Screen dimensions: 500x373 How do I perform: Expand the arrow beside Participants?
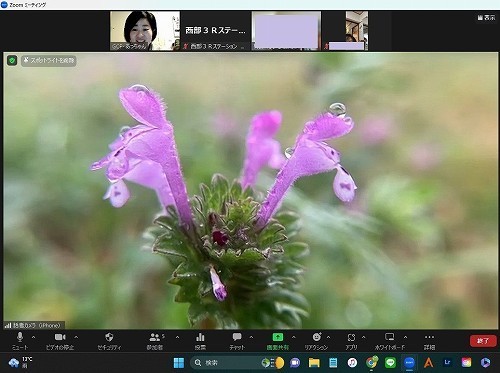pos(177,337)
